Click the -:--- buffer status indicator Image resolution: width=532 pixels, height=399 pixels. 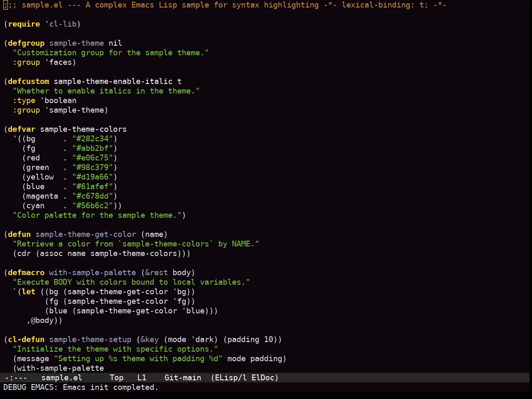pos(16,378)
